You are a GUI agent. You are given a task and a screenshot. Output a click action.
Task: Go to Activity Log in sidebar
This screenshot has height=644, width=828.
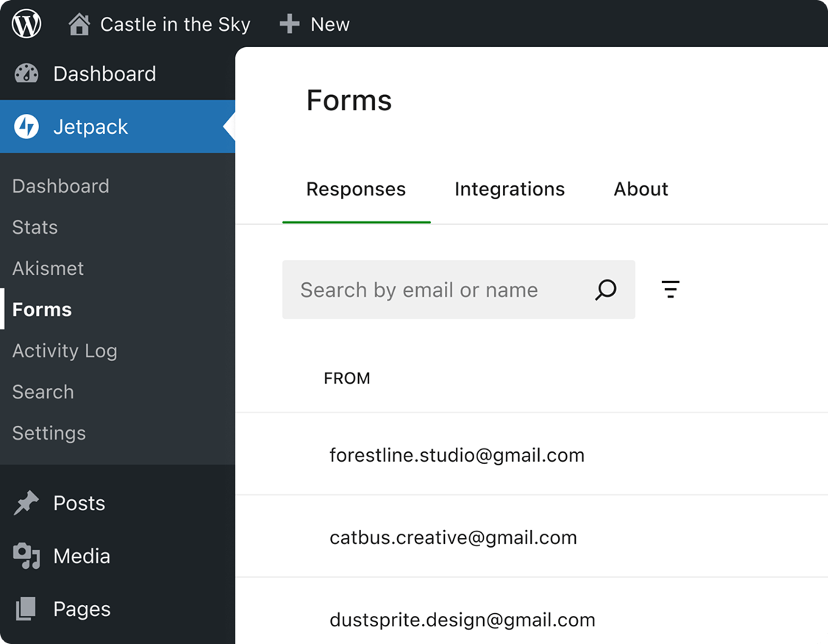point(65,351)
